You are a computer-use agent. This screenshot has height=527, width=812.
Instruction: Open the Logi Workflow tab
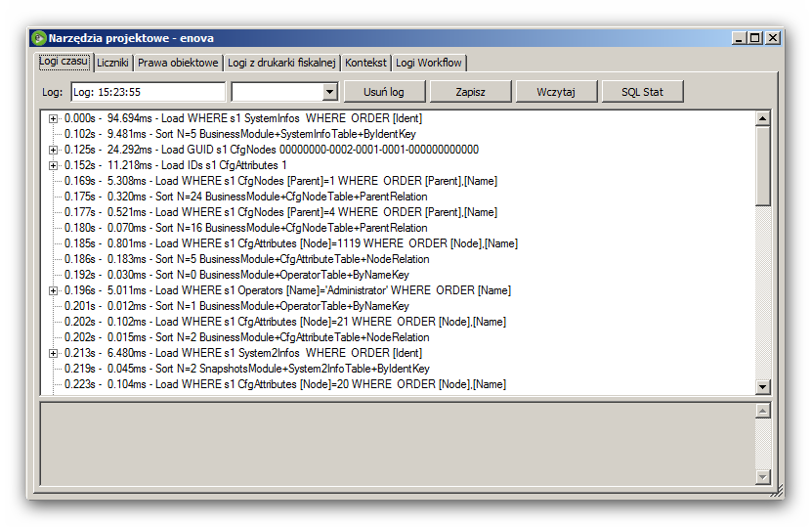coord(429,63)
